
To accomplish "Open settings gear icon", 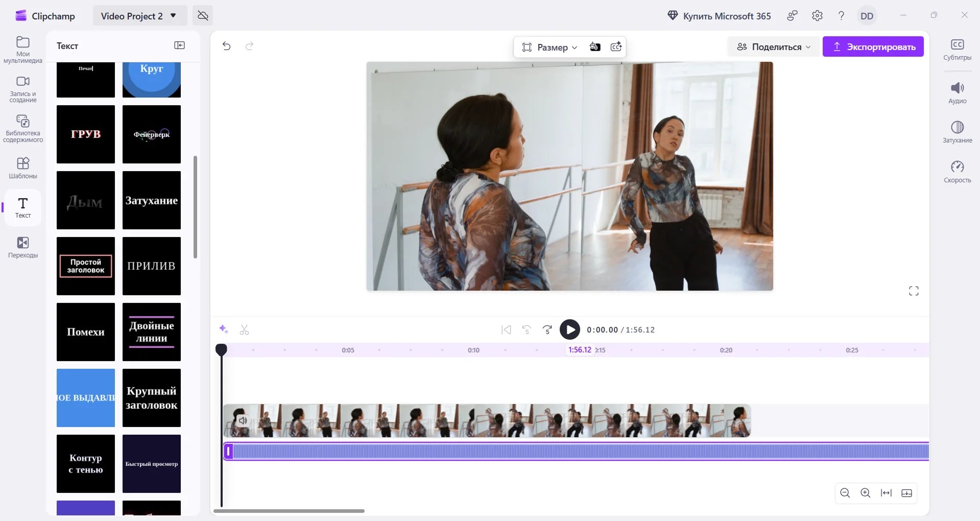I will coord(817,16).
